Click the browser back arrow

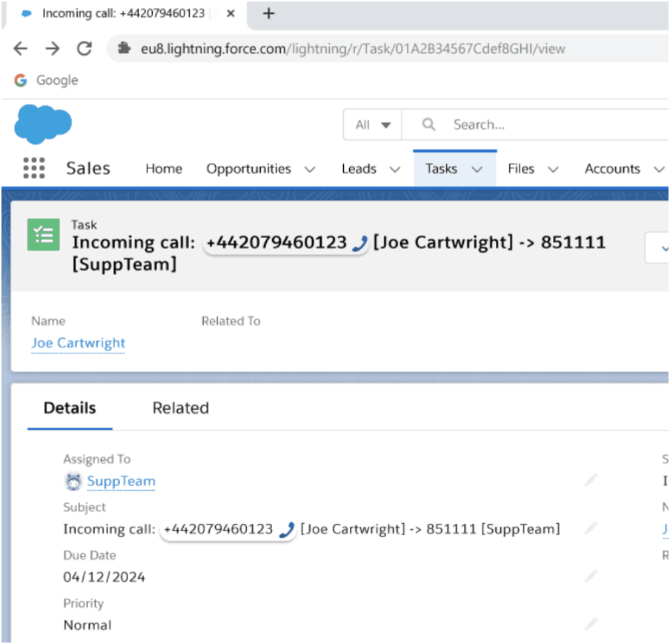[21, 49]
